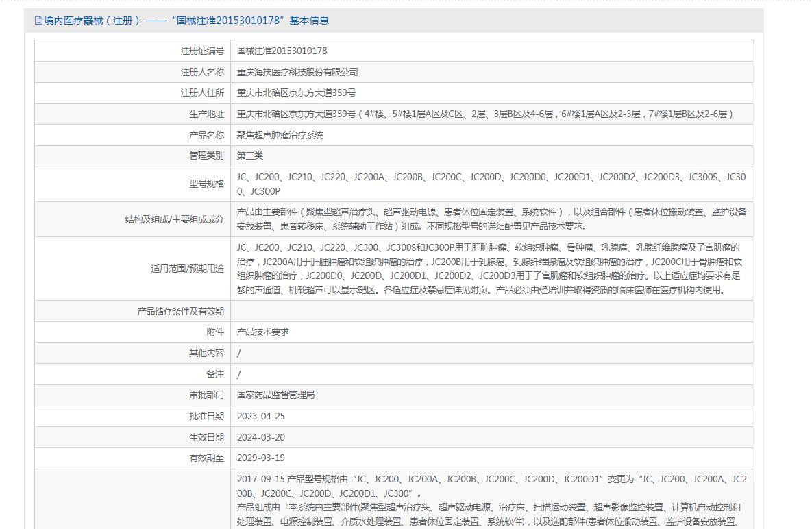Click attachment value 产品技术要求

263,332
